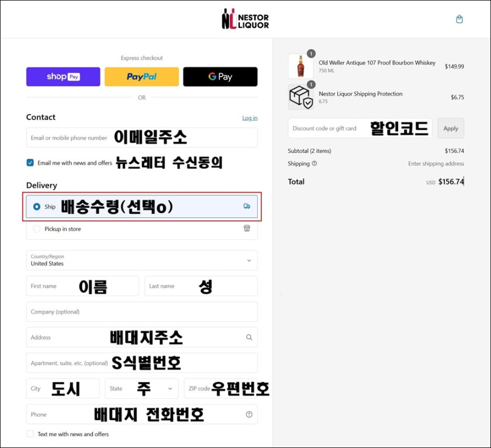The width and height of the screenshot is (491, 448).
Task: Toggle Email me with news and offers
Action: pyautogui.click(x=30, y=163)
